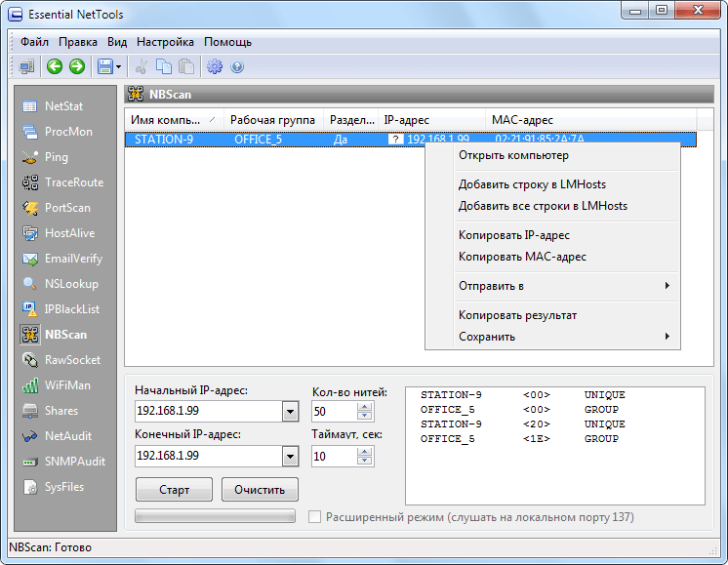Decrease the Таймаут value
Screen dimensions: 728x565
[364, 461]
